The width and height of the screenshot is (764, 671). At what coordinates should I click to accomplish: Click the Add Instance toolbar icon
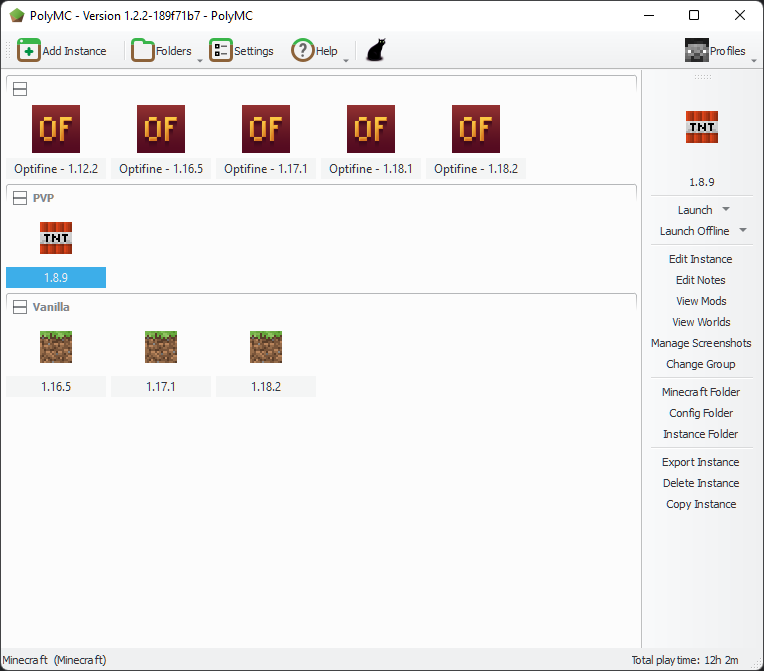29,50
